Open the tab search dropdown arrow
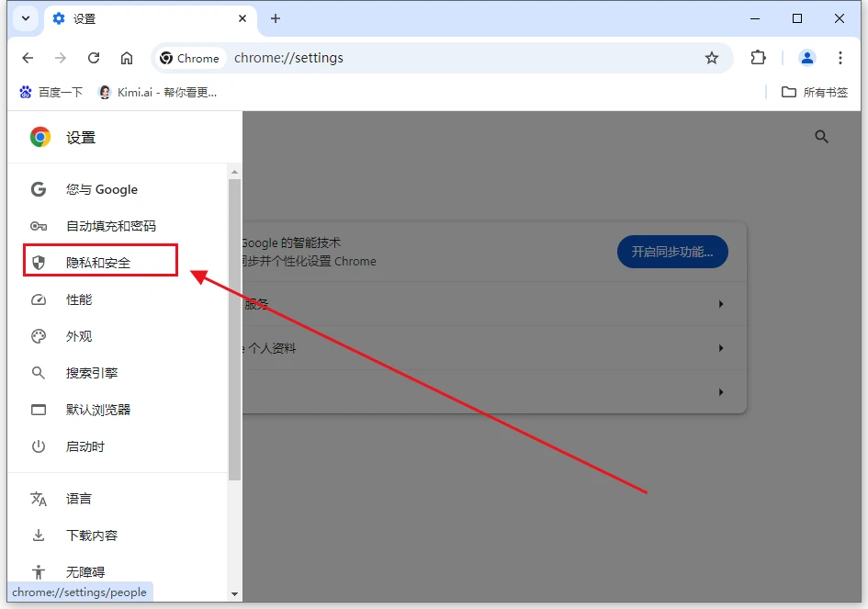 26,18
